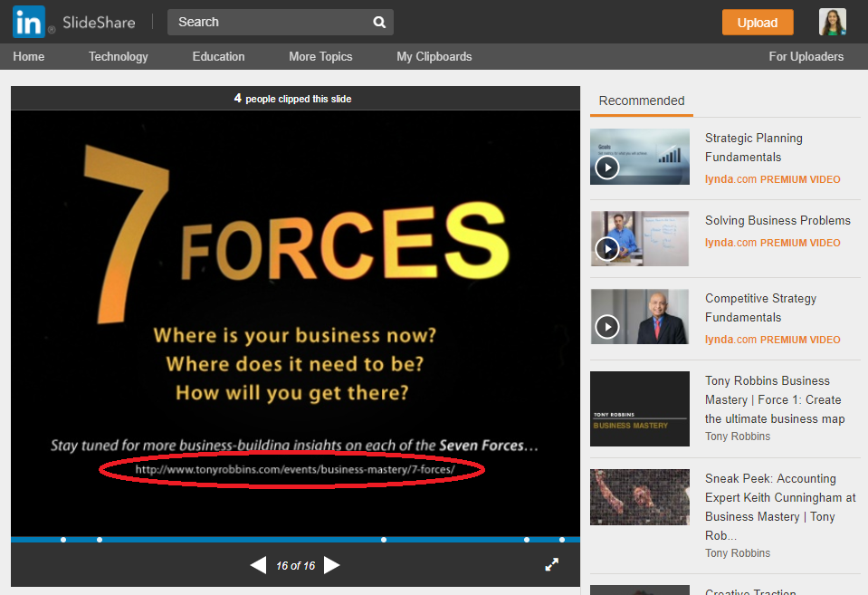Image resolution: width=868 pixels, height=595 pixels.
Task: Click the '16 of 16' slide counter
Action: click(295, 566)
